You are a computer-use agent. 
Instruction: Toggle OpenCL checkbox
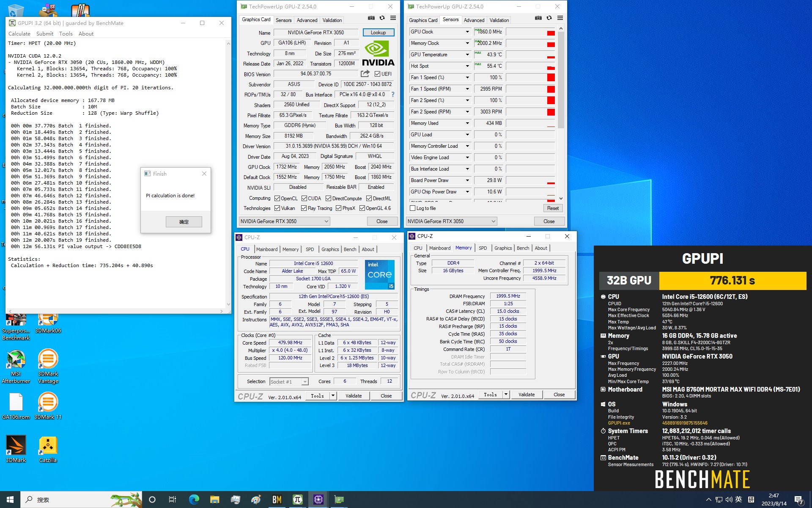(x=277, y=198)
